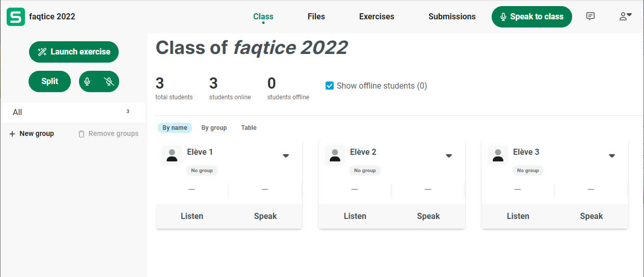Click the Remove groups trash icon
This screenshot has width=644, height=277.
82,134
